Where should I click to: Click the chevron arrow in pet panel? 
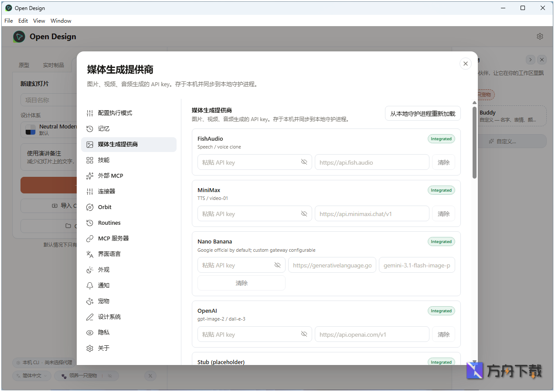pos(530,60)
